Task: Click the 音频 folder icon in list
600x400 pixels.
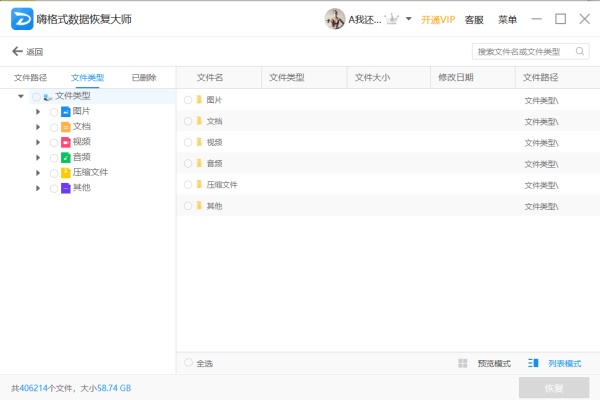Action: pos(199,163)
